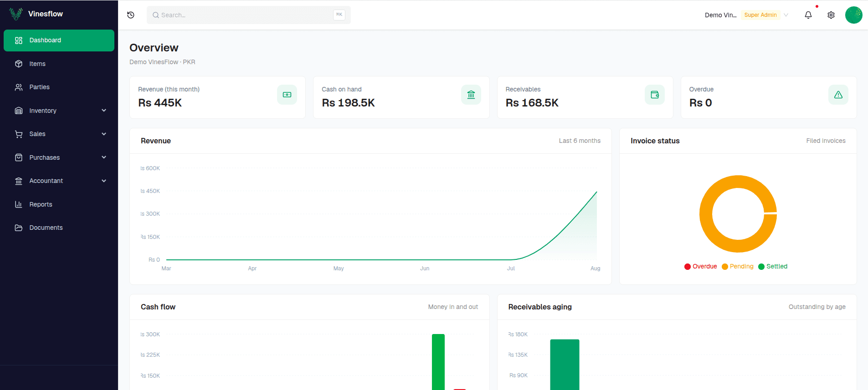The height and width of the screenshot is (390, 868).
Task: Select the Inventory menu label
Action: point(43,111)
